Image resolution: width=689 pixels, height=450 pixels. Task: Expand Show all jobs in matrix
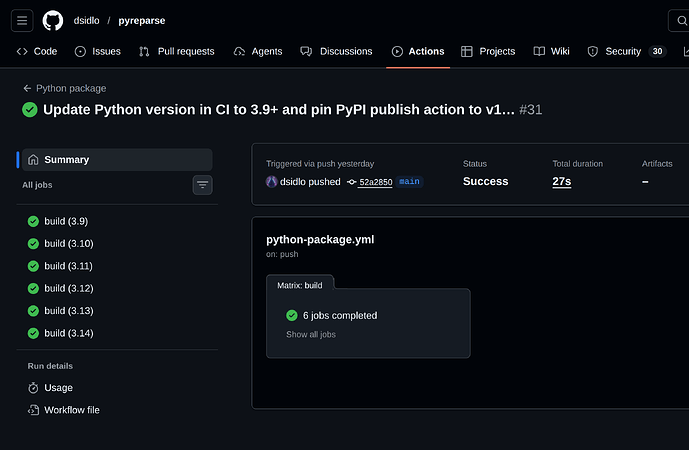[x=311, y=334]
